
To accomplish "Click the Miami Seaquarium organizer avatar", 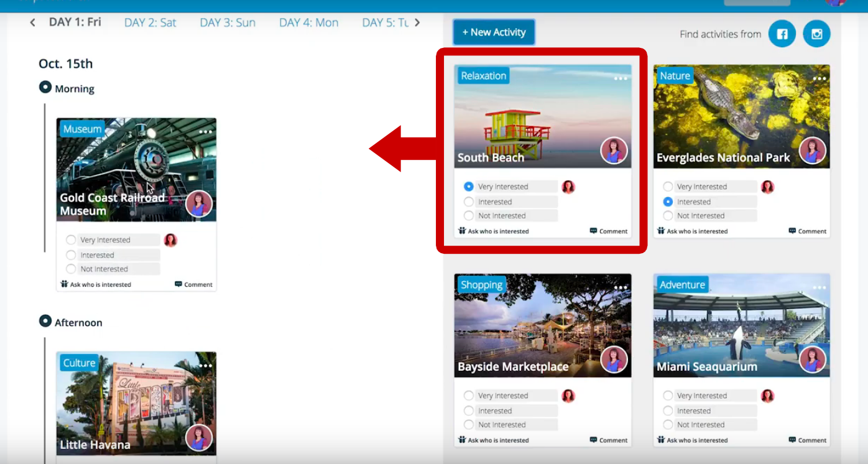I will tap(813, 360).
